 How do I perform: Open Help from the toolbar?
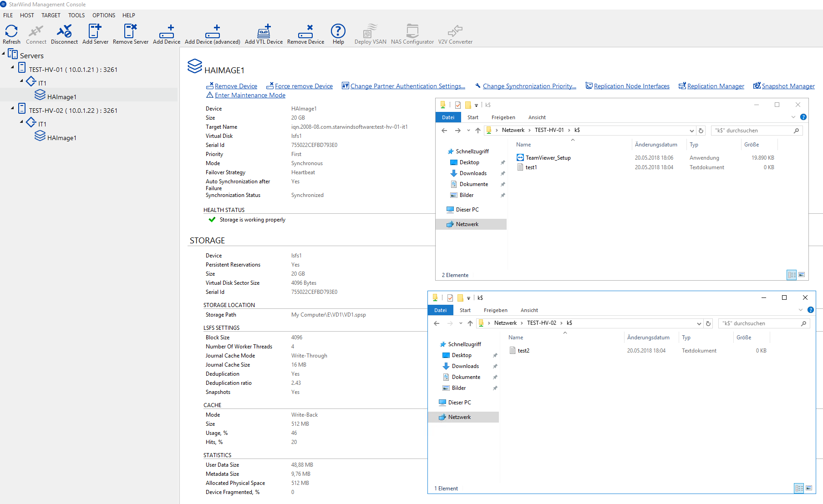(338, 34)
